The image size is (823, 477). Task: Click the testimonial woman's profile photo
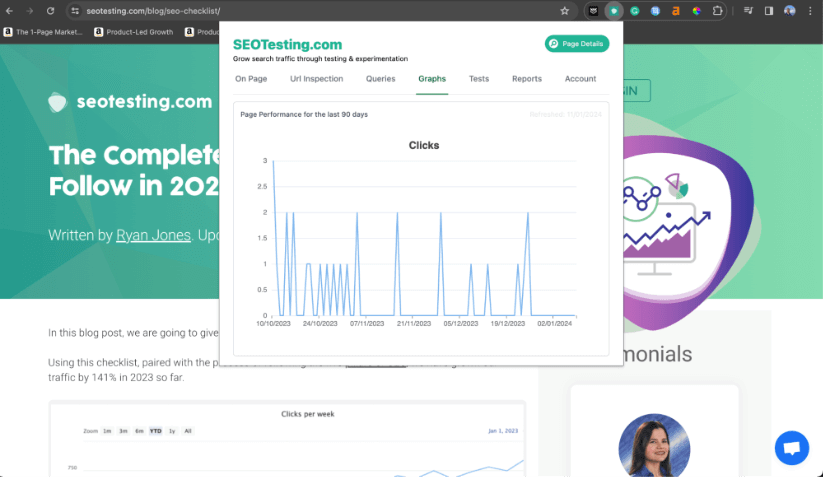pyautogui.click(x=654, y=446)
